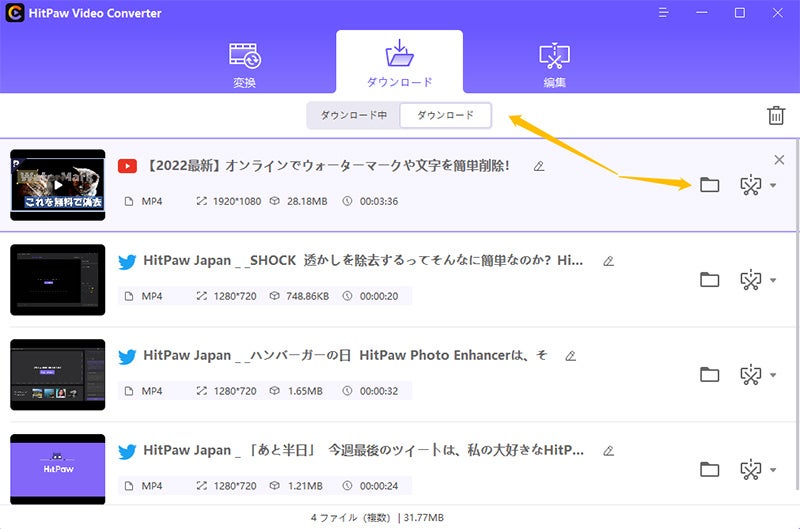Screen dimensions: 800x529
Task: Open folder for the SHOCK tweet video
Action: (709, 280)
